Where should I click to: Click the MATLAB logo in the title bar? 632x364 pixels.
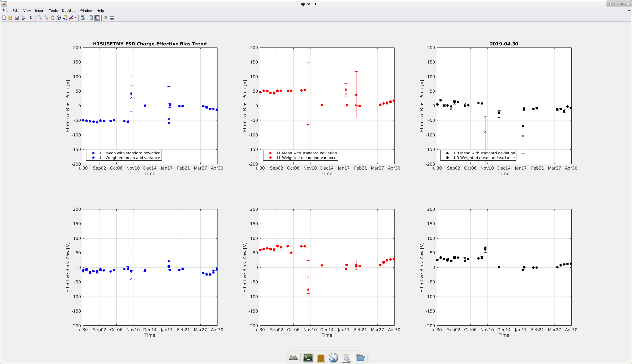pos(4,4)
